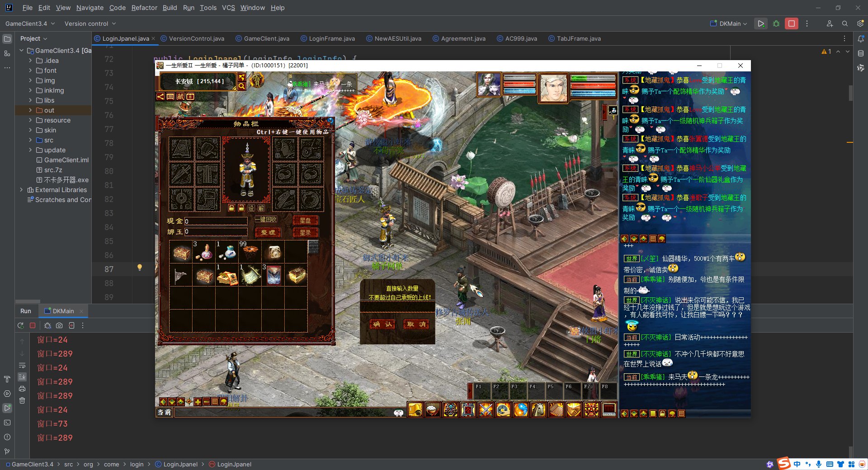Expand the .idea folder in the Project tree
Image resolution: width=868 pixels, height=470 pixels.
[30, 61]
